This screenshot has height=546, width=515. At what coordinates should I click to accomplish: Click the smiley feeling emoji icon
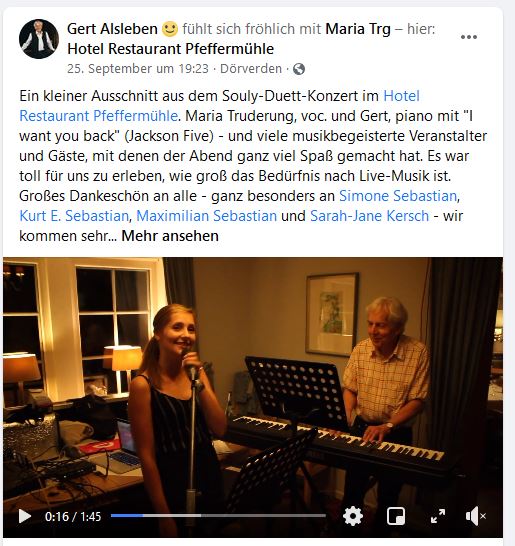170,29
